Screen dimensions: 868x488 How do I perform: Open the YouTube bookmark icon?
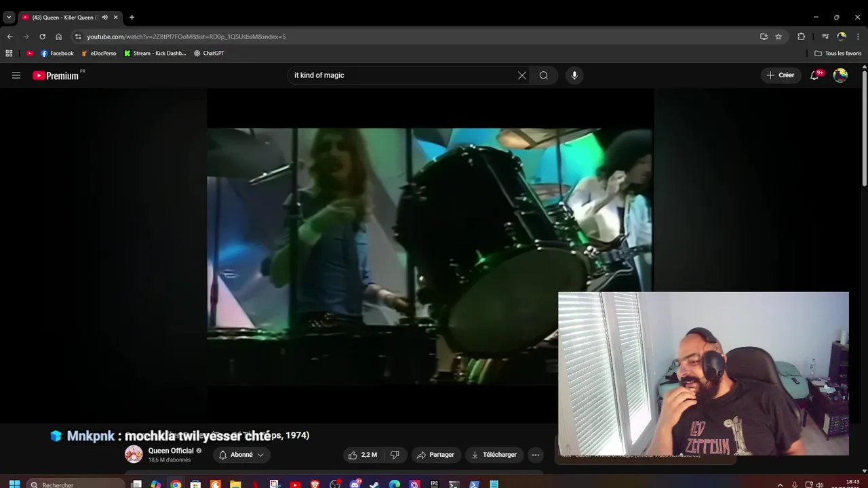coord(30,53)
